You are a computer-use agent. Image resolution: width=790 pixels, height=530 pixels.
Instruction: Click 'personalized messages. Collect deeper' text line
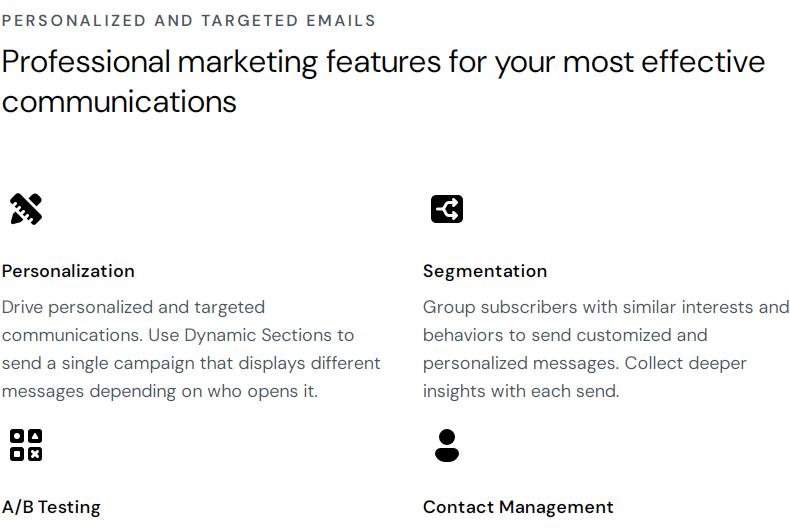coord(584,363)
